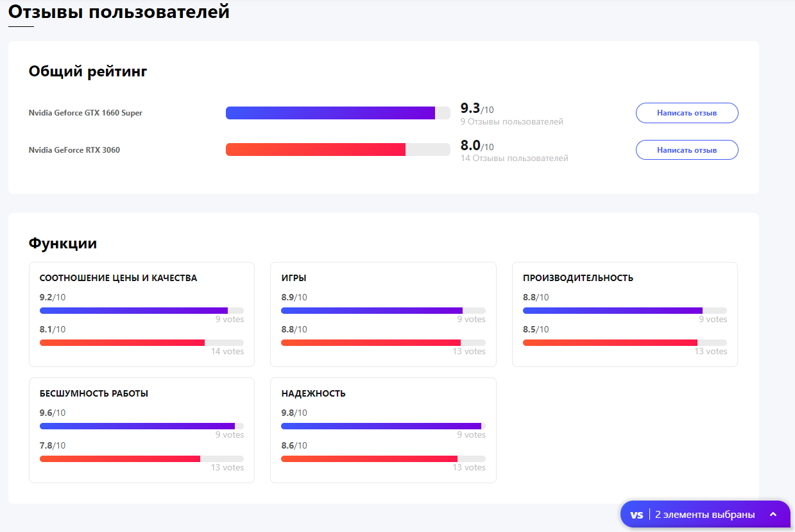This screenshot has width=795, height=532.
Task: Click the 'Общий рейтинг' section heading
Action: click(x=88, y=71)
